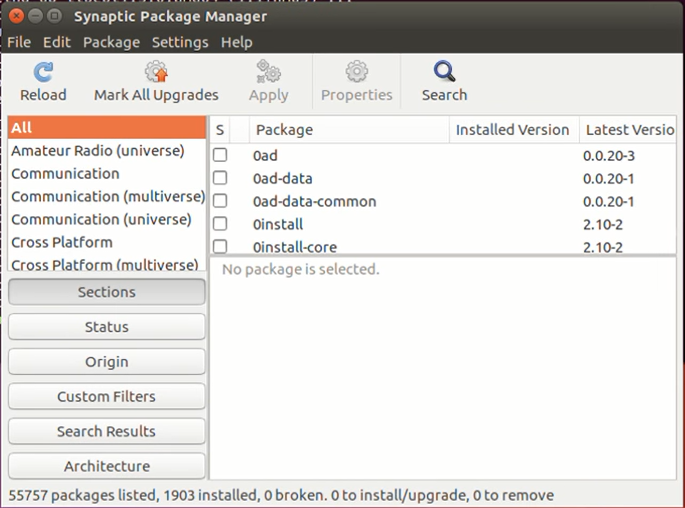
Task: Open package Properties from the toolbar
Action: click(356, 82)
